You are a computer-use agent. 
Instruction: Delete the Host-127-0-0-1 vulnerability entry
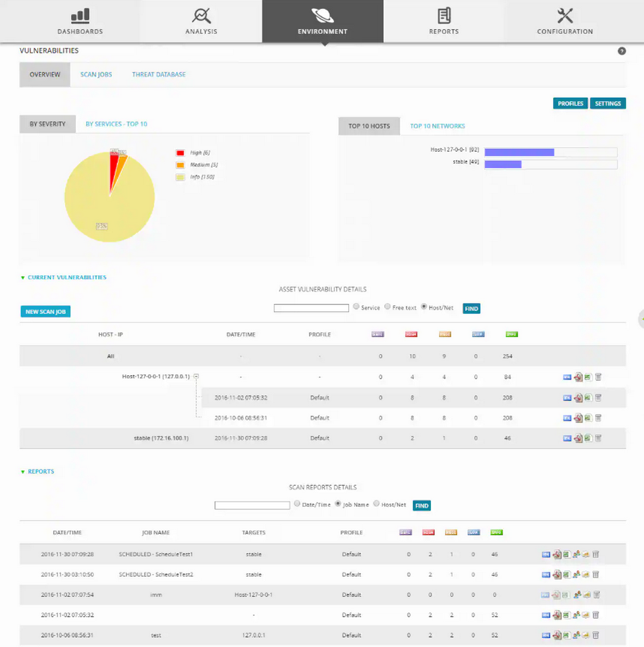598,377
